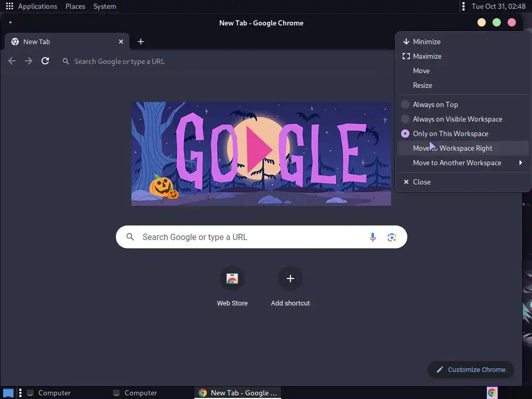The image size is (532, 399).
Task: Open a new tab with the plus icon
Action: [x=140, y=42]
